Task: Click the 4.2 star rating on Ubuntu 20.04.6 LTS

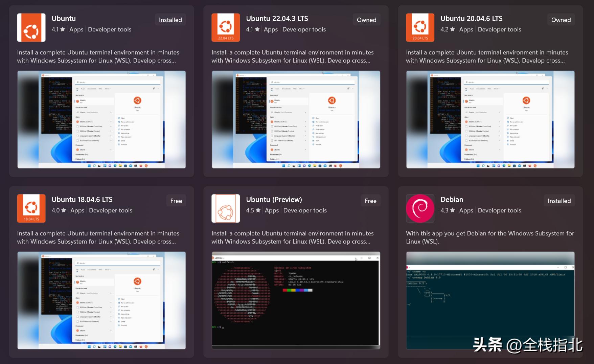Action: 448,29
